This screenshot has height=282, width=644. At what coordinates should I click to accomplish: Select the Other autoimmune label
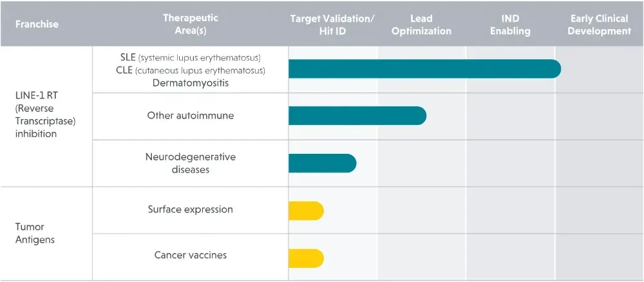click(x=190, y=116)
